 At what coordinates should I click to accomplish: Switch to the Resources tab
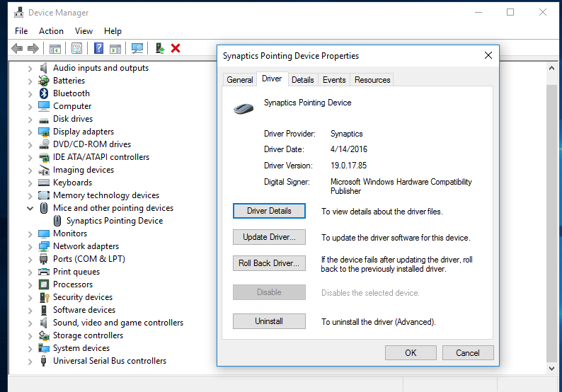372,80
